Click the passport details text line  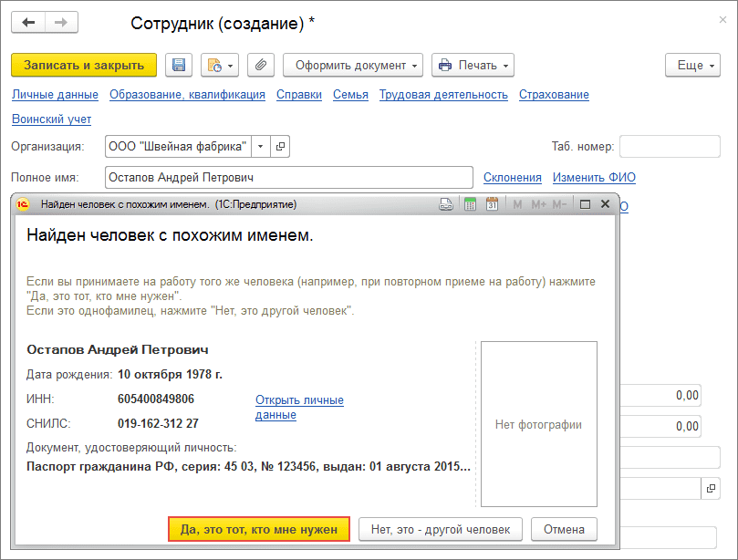[x=248, y=467]
